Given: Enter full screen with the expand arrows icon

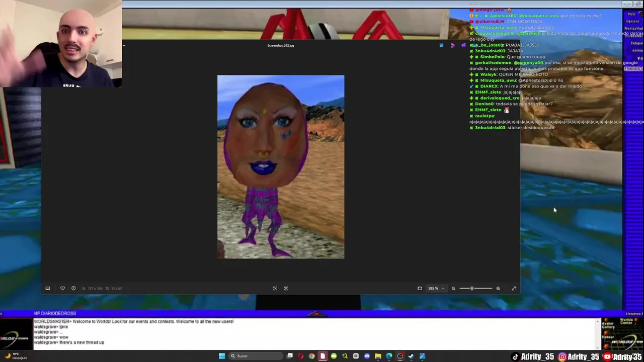Looking at the screenshot, I should [x=514, y=289].
